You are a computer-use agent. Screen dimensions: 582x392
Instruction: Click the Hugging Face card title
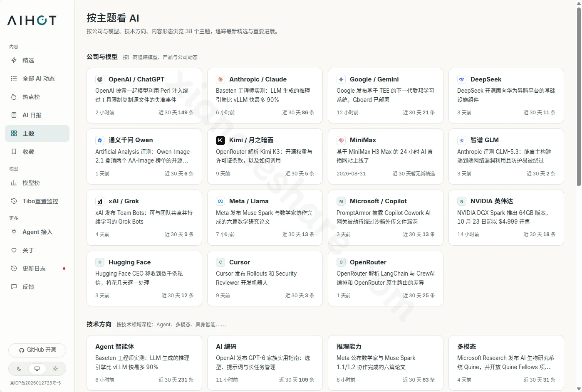click(129, 262)
